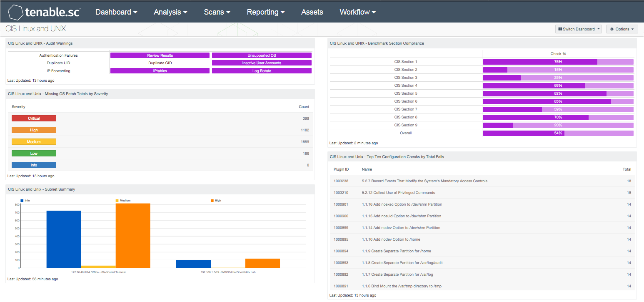Click the CIS Section 6 compliance bar
Screen dimensions: 644x302
click(x=558, y=101)
